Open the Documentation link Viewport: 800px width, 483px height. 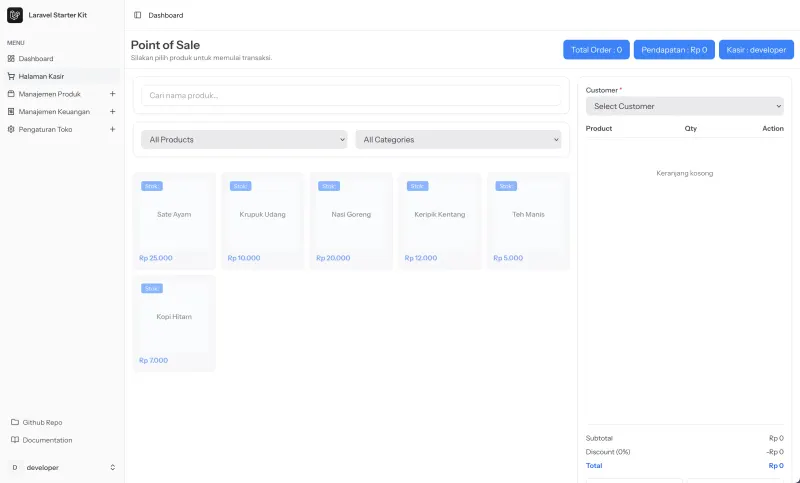47,440
